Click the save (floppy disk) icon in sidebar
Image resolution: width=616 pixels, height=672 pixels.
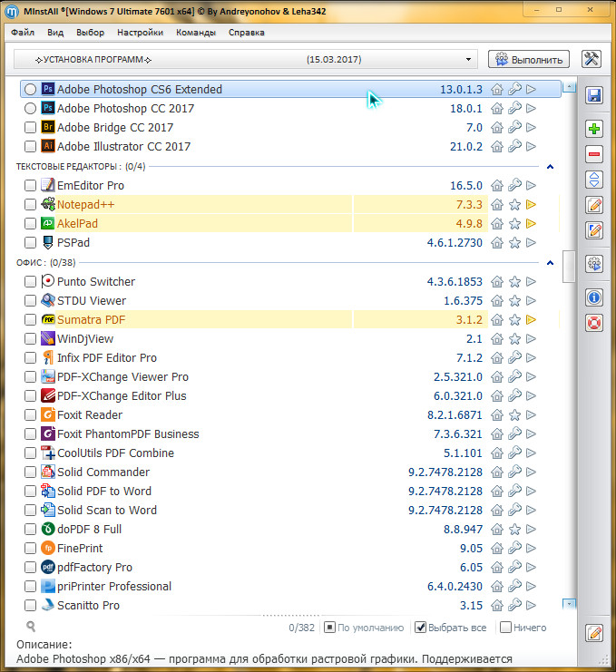pyautogui.click(x=594, y=95)
